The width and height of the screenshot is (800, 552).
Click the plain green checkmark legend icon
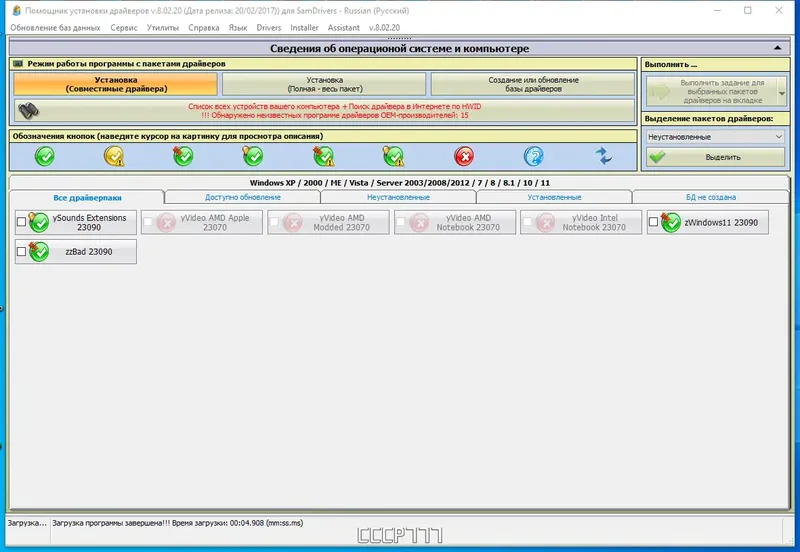(45, 156)
